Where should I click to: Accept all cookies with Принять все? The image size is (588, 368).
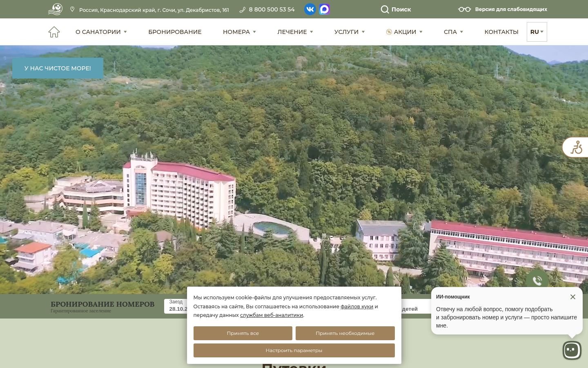click(x=243, y=333)
